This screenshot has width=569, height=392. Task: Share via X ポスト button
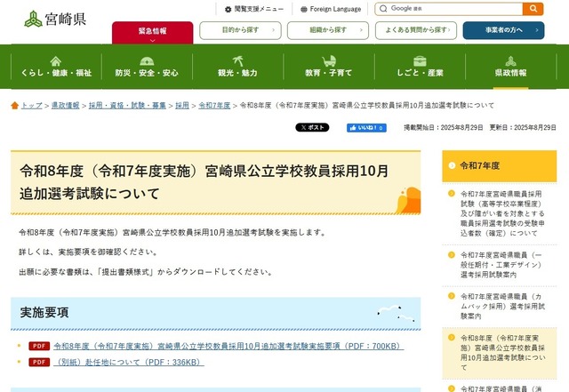coord(312,127)
